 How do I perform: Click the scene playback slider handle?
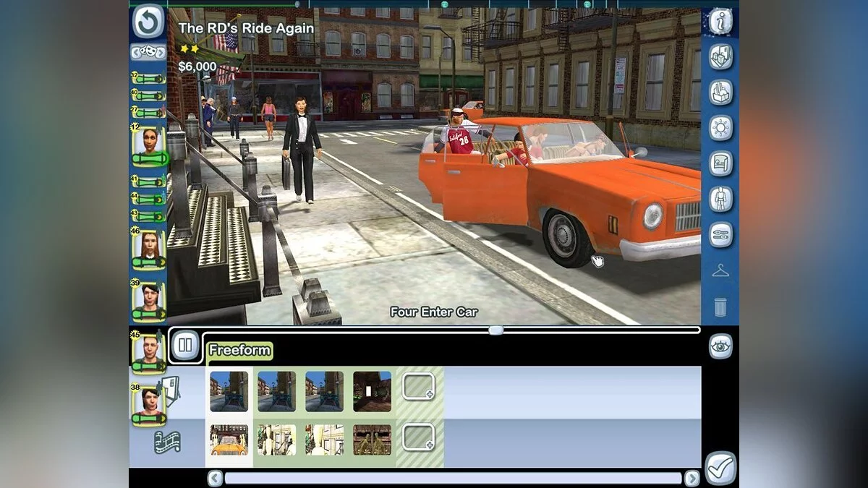pyautogui.click(x=495, y=330)
